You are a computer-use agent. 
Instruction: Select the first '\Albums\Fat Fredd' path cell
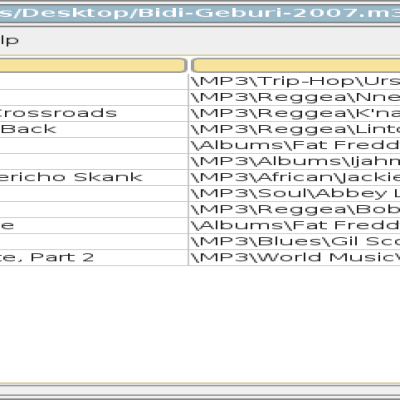click(x=295, y=145)
